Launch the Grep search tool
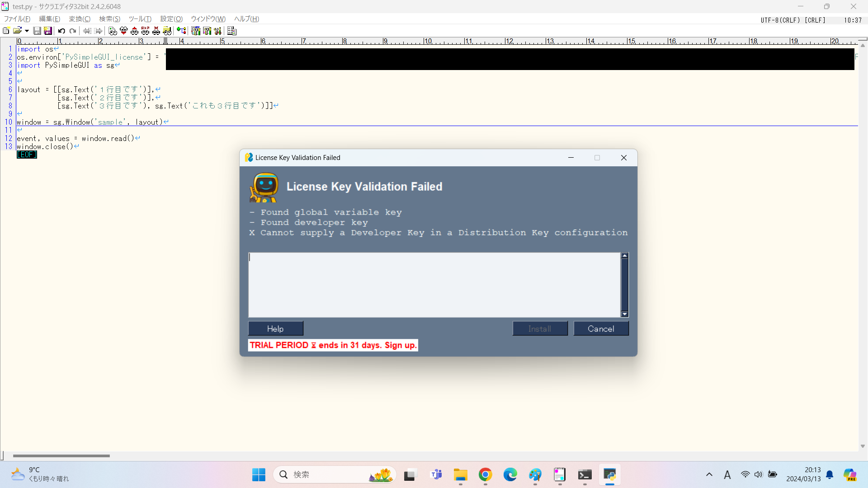Screen dimensions: 868x488 167,31
